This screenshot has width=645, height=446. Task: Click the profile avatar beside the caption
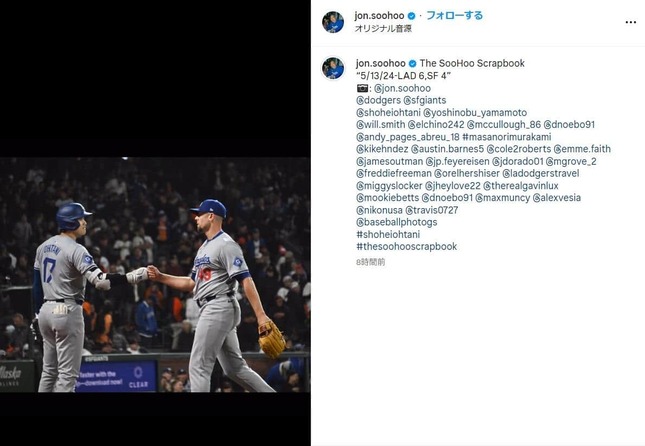tap(333, 68)
